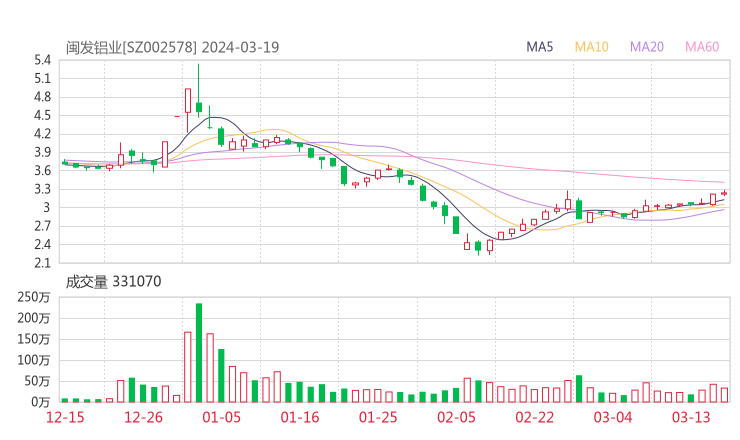Click the 4.5 price axis label

click(42, 115)
